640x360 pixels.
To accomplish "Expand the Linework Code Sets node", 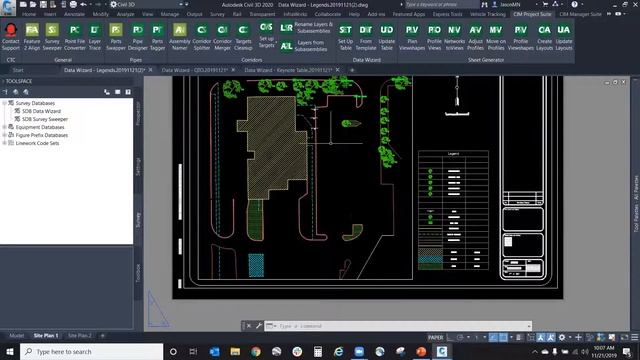I will tap(4, 143).
